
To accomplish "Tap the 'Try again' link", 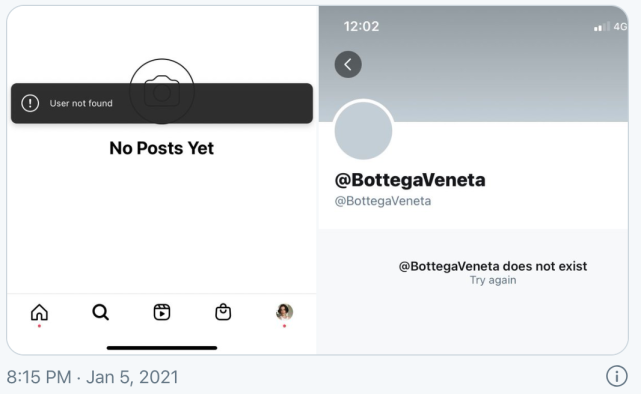I will [493, 280].
